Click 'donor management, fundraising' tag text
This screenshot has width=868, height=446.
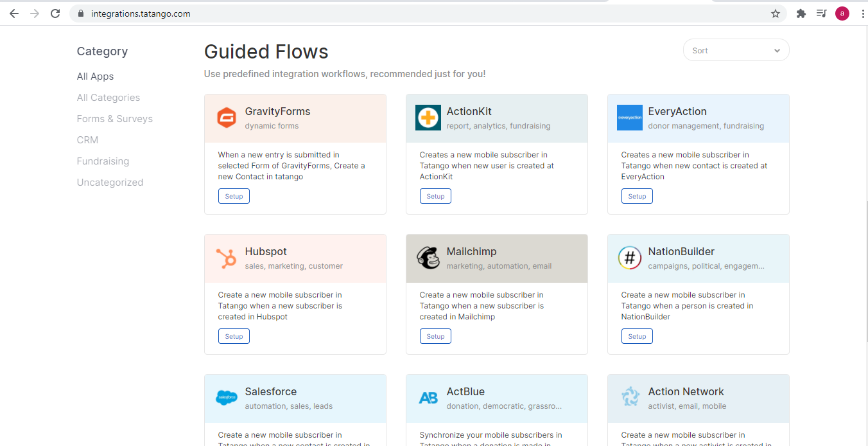(706, 126)
